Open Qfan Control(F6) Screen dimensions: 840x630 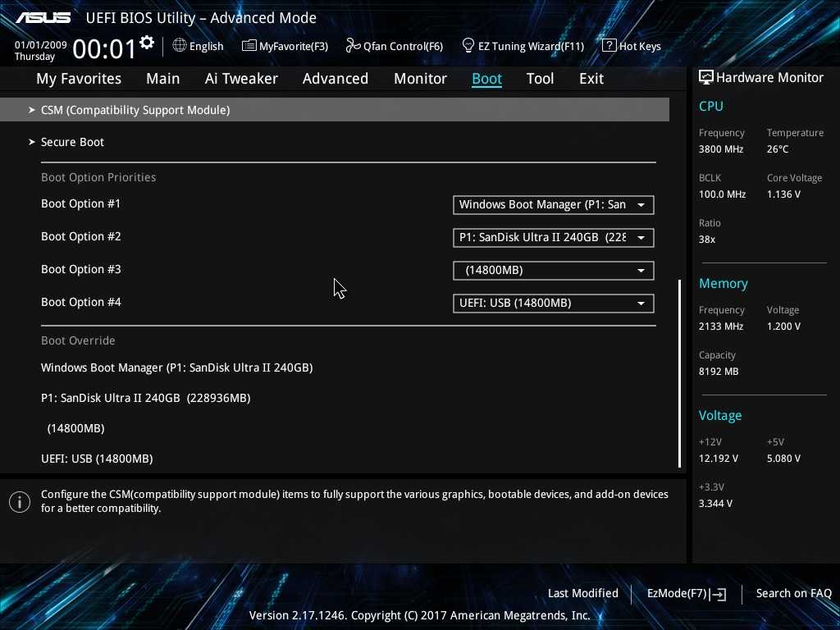tap(395, 46)
